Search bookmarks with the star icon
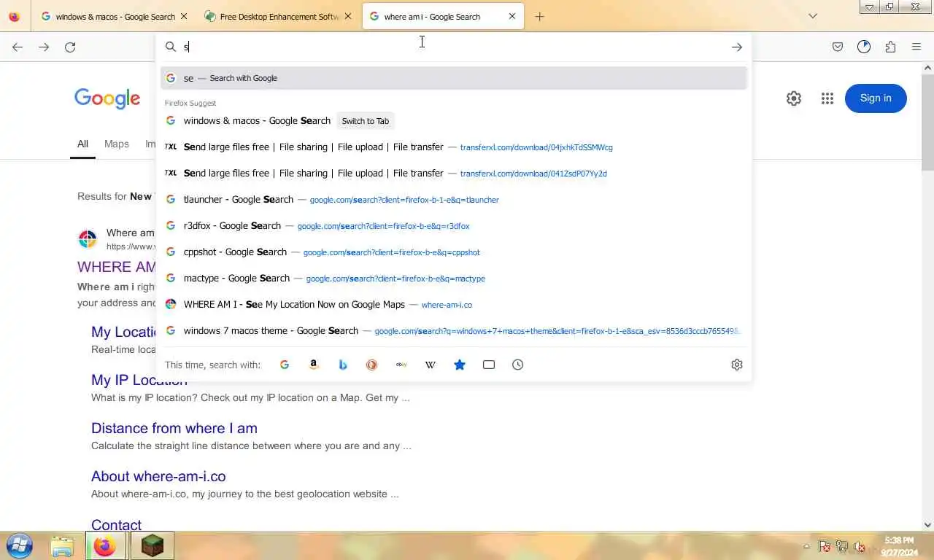This screenshot has height=560, width=934. 460,365
